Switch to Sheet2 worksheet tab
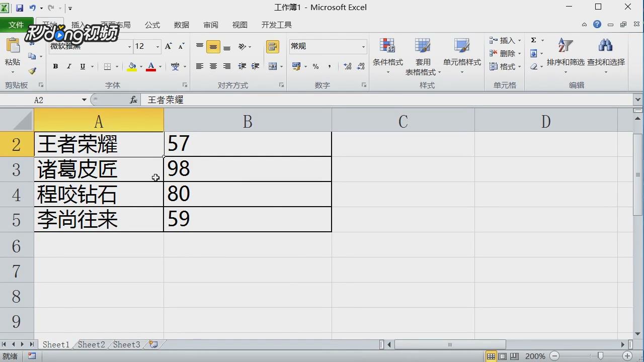The height and width of the screenshot is (362, 644). [91, 344]
